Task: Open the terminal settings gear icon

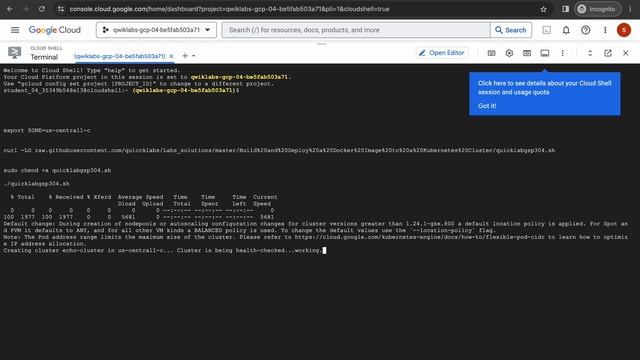Action: [x=509, y=53]
